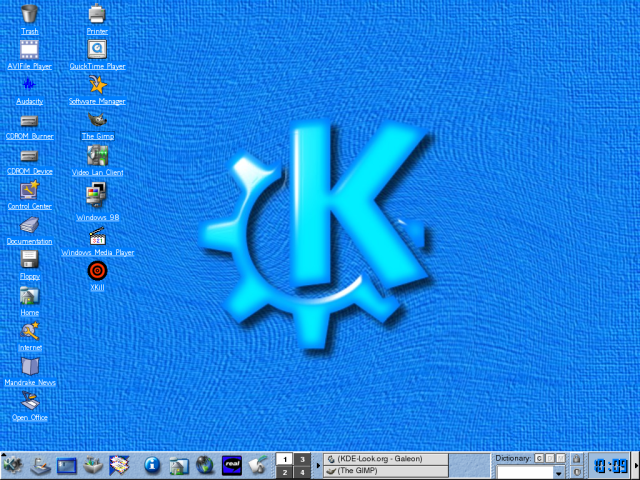Screen dimensions: 640x480
Task: Click the desk lamp panel icon
Action: click(40, 466)
